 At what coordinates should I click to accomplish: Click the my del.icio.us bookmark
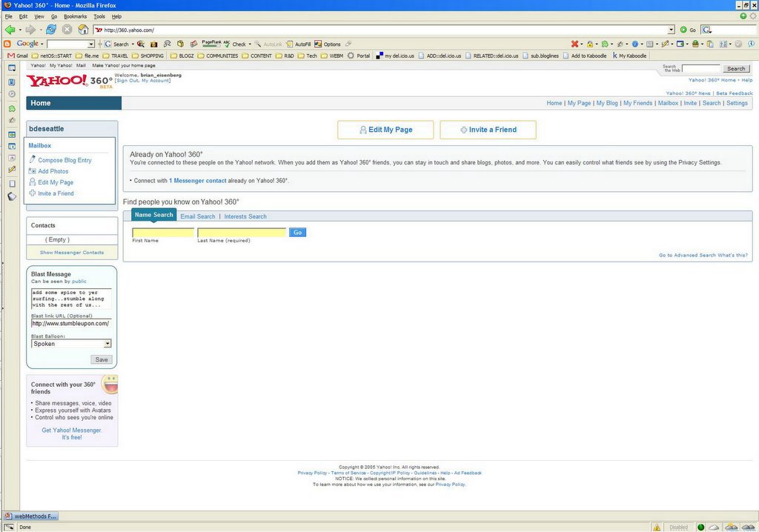point(395,56)
